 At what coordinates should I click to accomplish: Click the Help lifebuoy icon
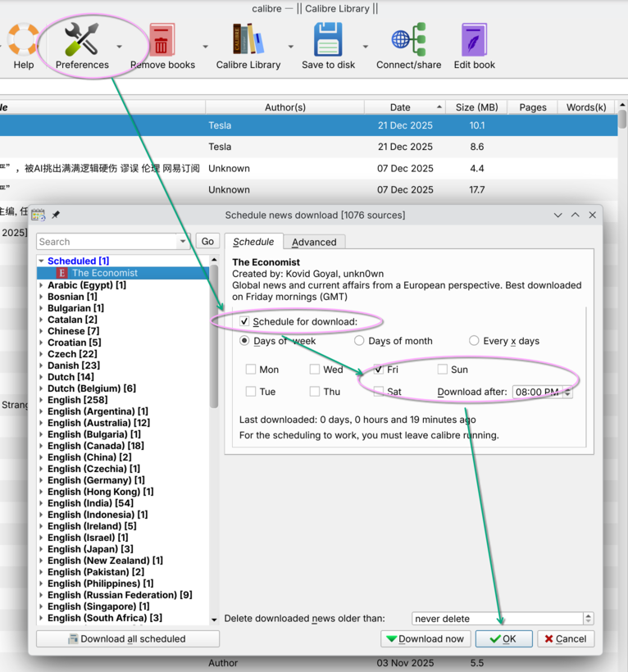click(23, 39)
